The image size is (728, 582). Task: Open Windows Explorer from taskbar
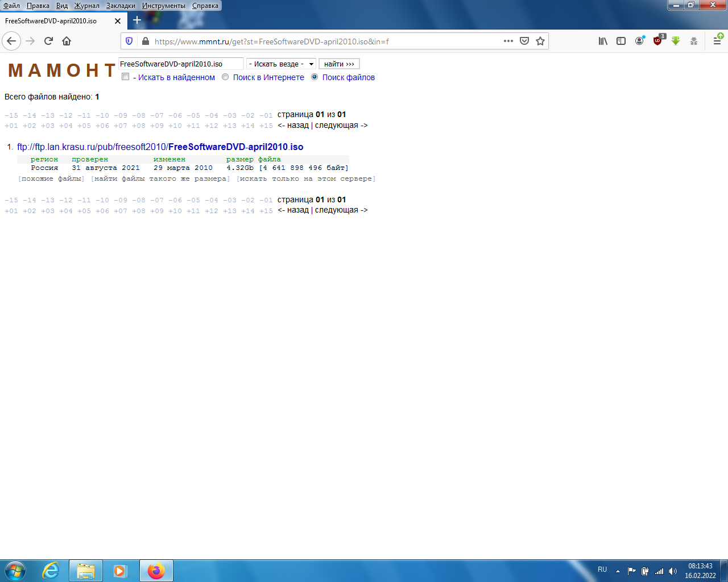pos(86,571)
